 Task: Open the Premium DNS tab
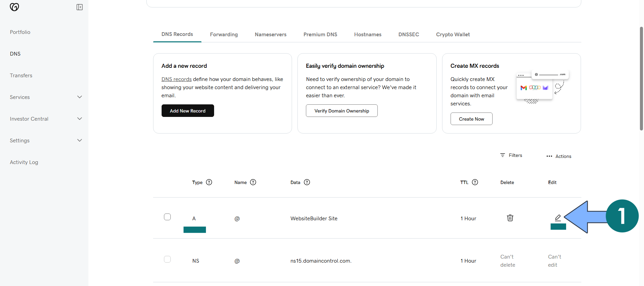pos(320,35)
